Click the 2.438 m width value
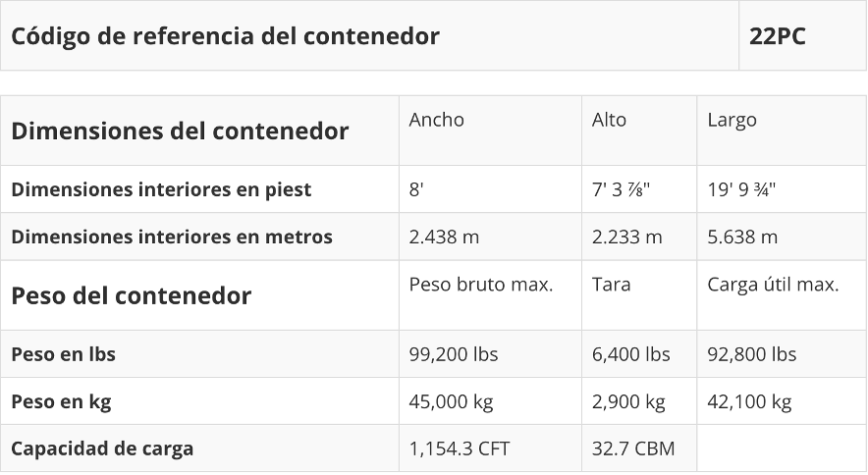This screenshot has height=475, width=868. click(x=444, y=237)
